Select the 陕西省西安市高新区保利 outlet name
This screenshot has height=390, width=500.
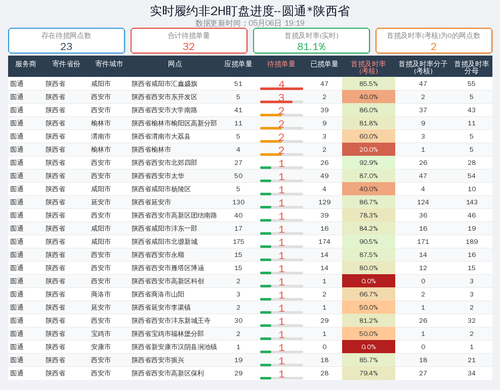[168, 373]
